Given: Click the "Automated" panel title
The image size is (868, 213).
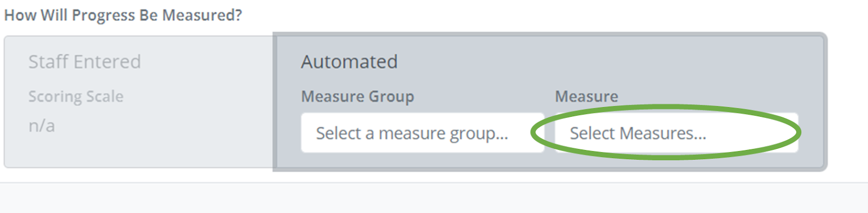Looking at the screenshot, I should [x=349, y=61].
